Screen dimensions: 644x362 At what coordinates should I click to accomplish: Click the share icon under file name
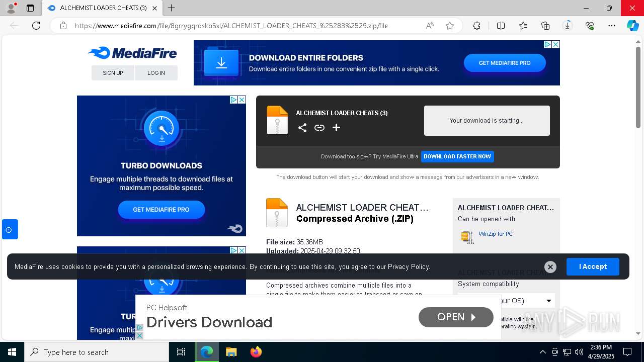302,128
